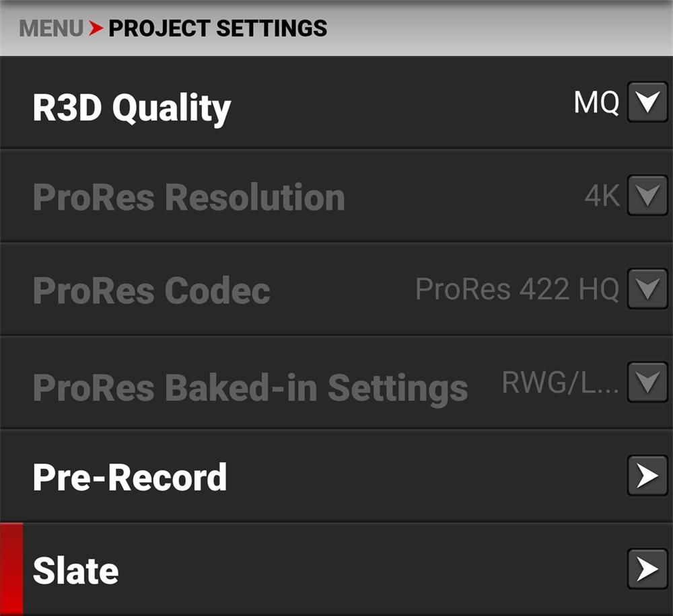
Task: Open the ProRes Codec dropdown arrow
Action: click(x=647, y=289)
